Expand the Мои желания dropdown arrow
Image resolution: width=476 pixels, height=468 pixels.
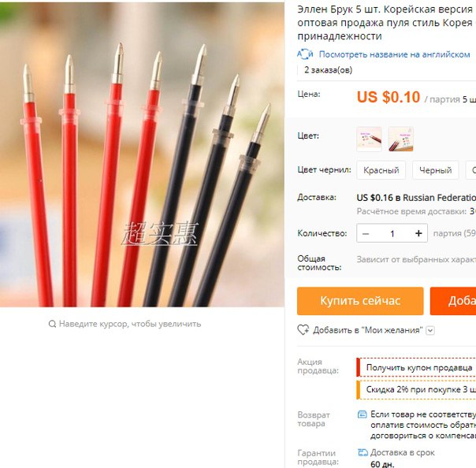[x=430, y=330]
